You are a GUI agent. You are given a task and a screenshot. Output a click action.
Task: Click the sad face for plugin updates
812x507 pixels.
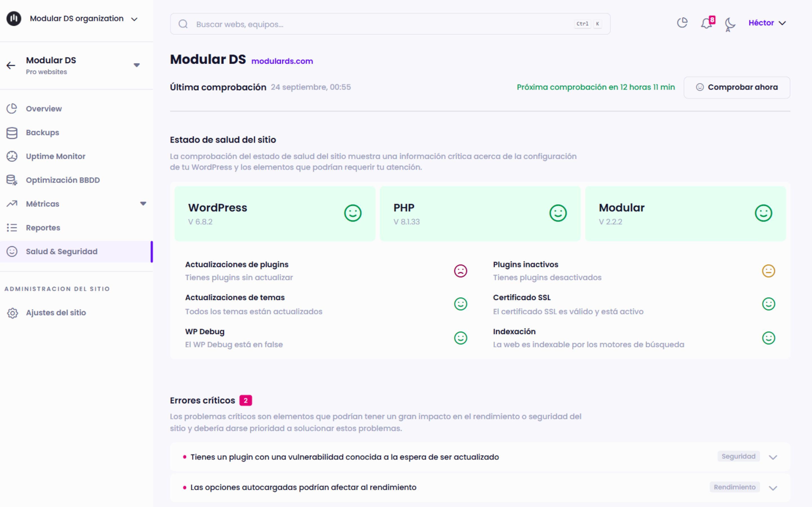pyautogui.click(x=460, y=271)
